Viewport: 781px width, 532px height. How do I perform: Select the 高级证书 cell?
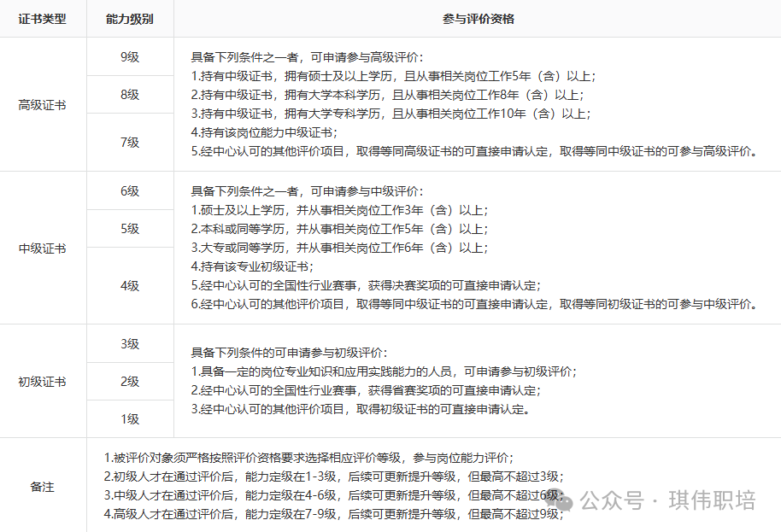point(43,105)
